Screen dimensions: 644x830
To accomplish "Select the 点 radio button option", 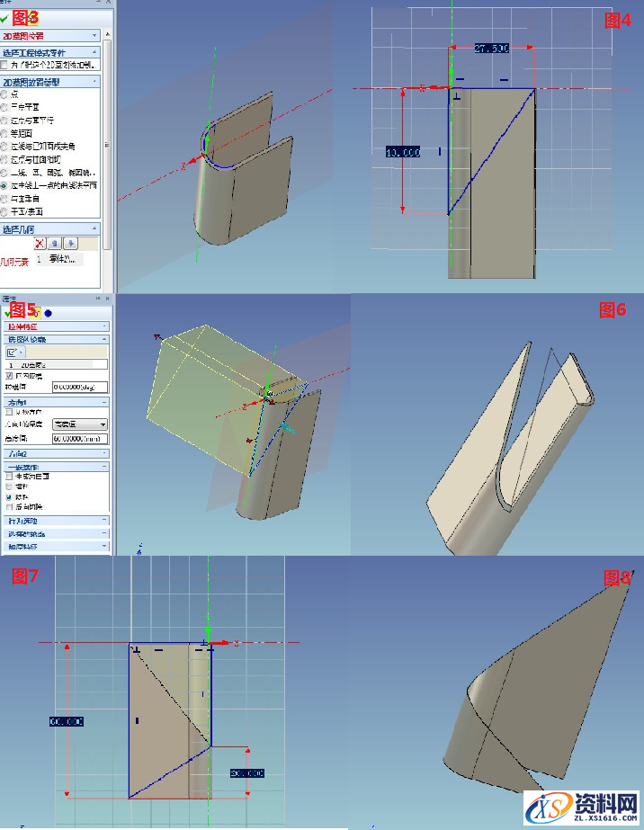I will (x=5, y=94).
